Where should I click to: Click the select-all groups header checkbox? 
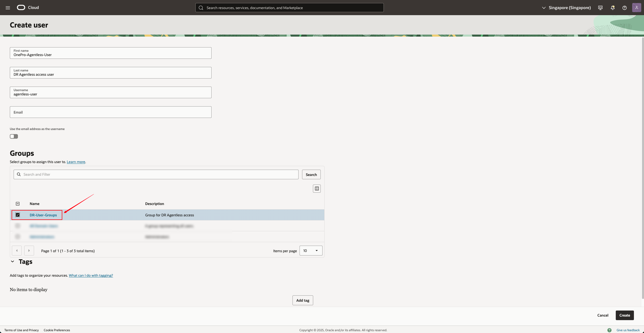(x=18, y=204)
